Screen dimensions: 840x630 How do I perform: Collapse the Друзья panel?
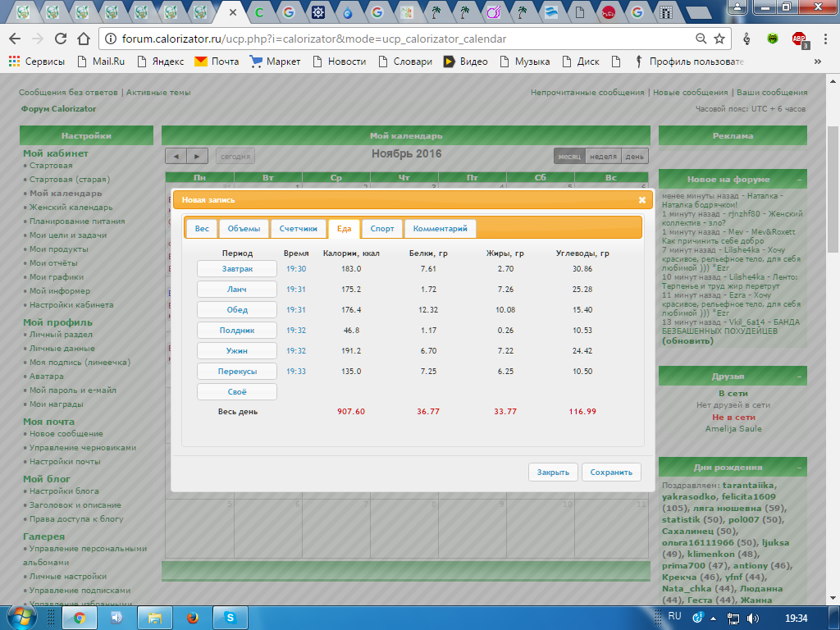click(x=799, y=377)
